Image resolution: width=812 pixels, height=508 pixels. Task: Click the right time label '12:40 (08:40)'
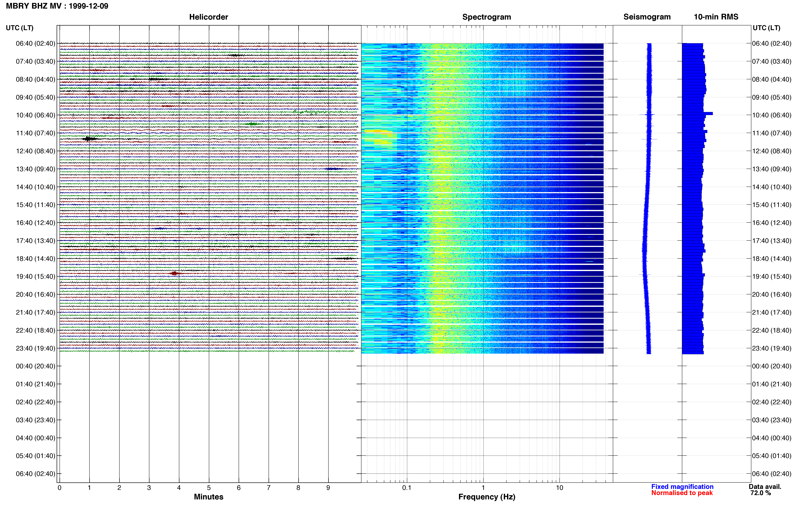[772, 151]
